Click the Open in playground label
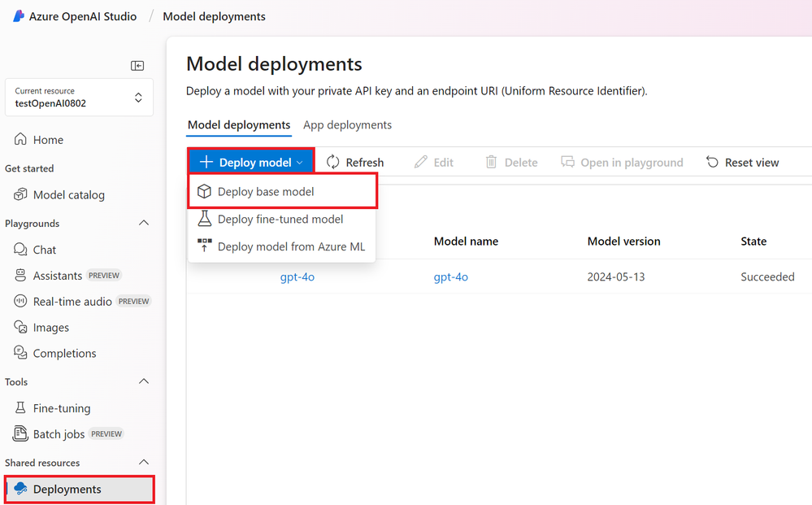The width and height of the screenshot is (812, 505). tap(632, 162)
